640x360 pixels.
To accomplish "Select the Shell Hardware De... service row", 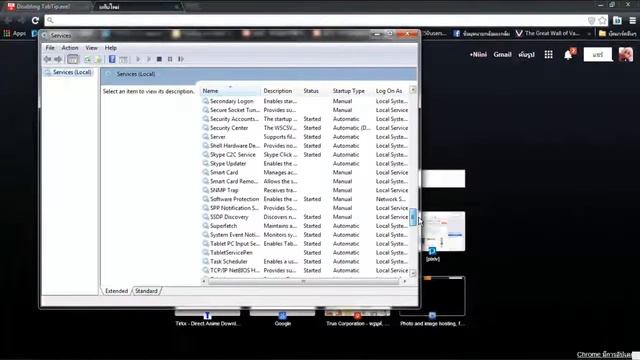I will (305, 146).
